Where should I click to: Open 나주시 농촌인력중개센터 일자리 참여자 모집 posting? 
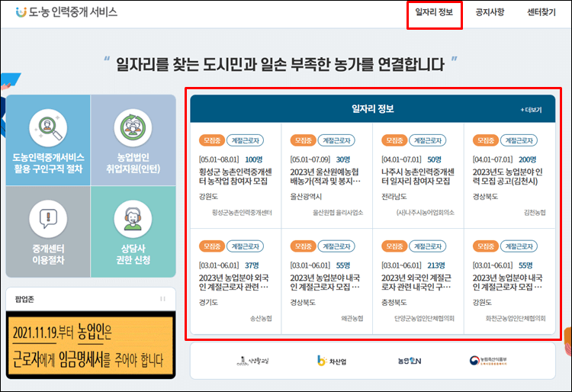(418, 176)
